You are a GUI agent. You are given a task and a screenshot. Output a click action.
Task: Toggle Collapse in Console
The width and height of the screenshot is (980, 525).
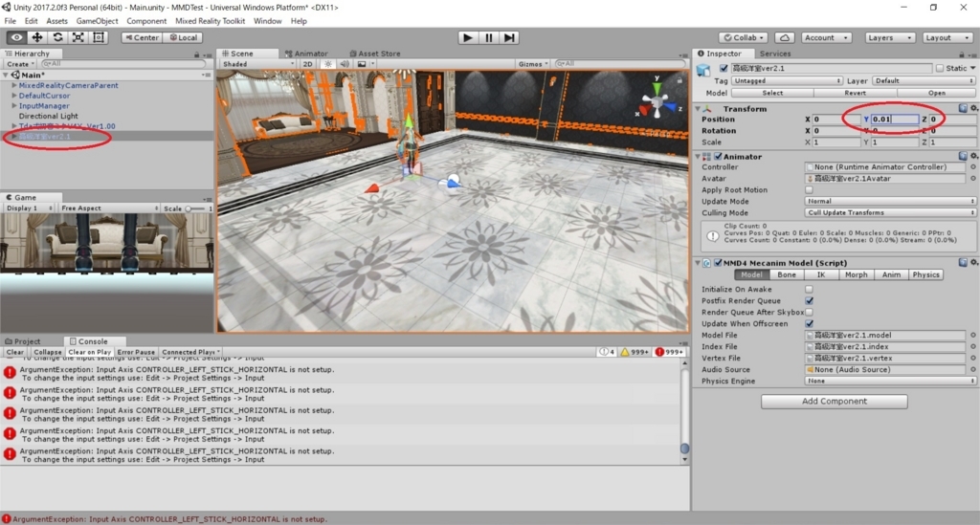click(x=48, y=352)
